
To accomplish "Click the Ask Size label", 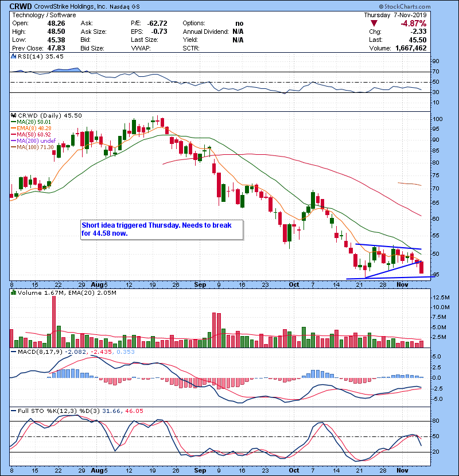I will [94, 32].
